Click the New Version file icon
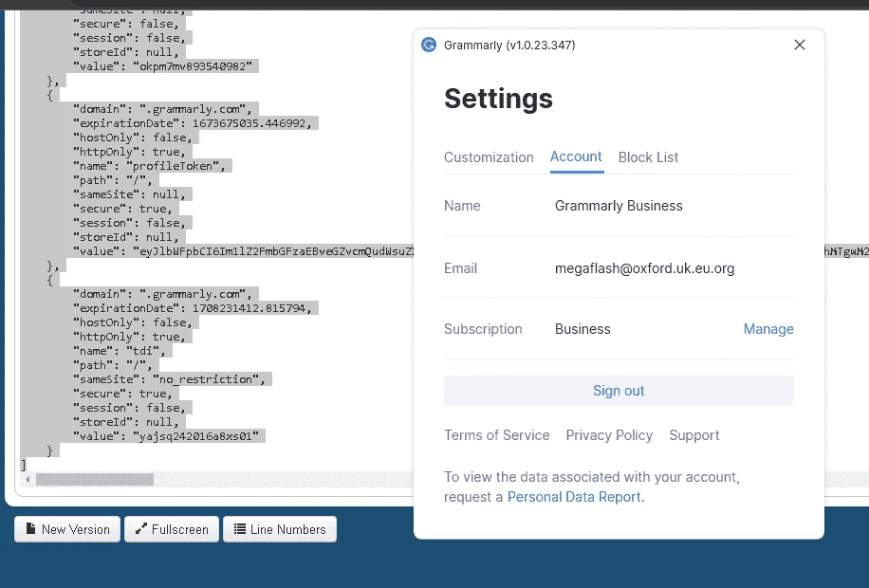This screenshot has height=588, width=869. click(x=31, y=528)
